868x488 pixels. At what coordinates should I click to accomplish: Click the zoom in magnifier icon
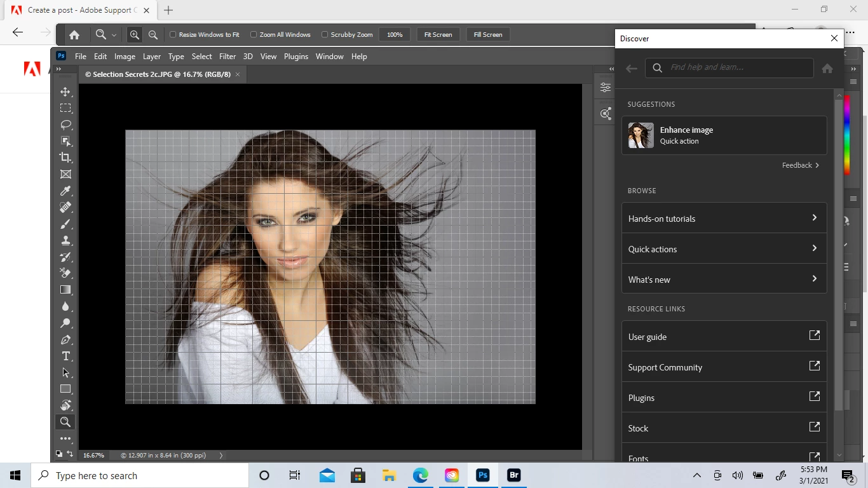click(134, 35)
